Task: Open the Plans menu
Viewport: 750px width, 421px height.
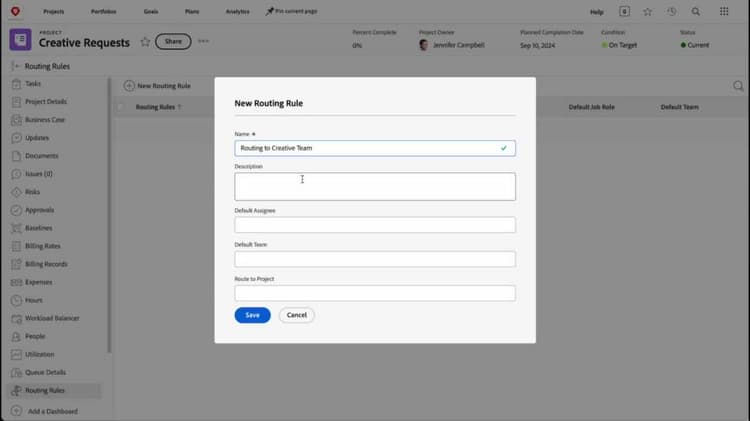Action: (192, 11)
